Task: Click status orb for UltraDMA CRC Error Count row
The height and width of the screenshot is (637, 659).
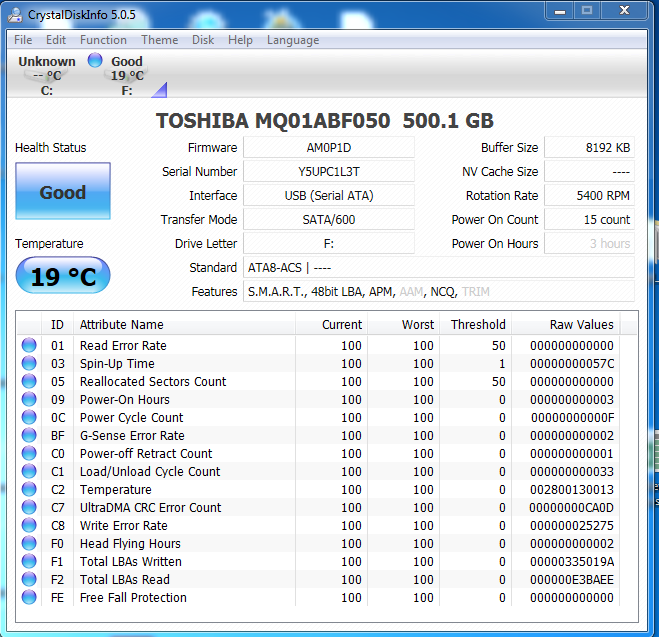Action: click(29, 507)
